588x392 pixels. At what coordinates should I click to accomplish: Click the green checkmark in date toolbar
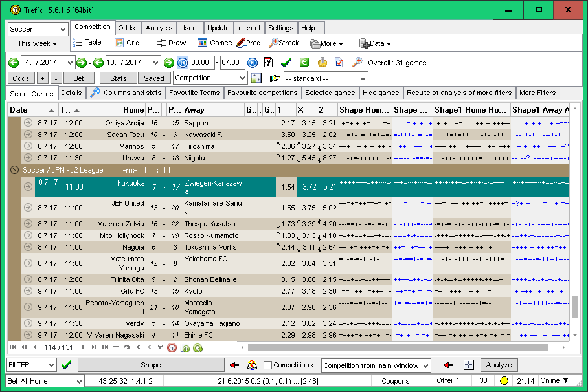[x=286, y=63]
